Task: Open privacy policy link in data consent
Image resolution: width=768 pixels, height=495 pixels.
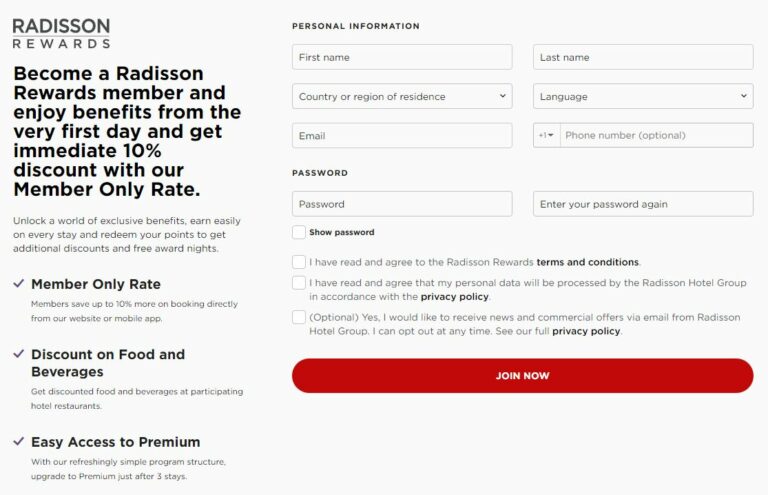Action: point(455,297)
